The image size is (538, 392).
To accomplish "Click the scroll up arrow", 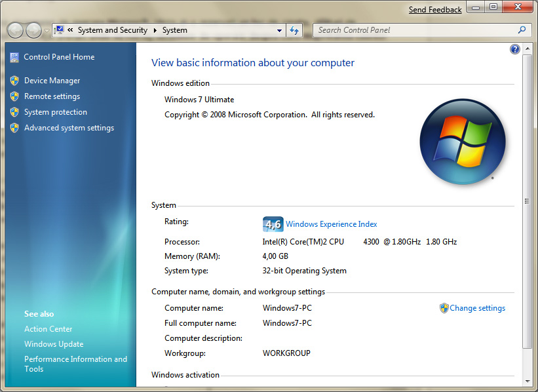I will 528,49.
